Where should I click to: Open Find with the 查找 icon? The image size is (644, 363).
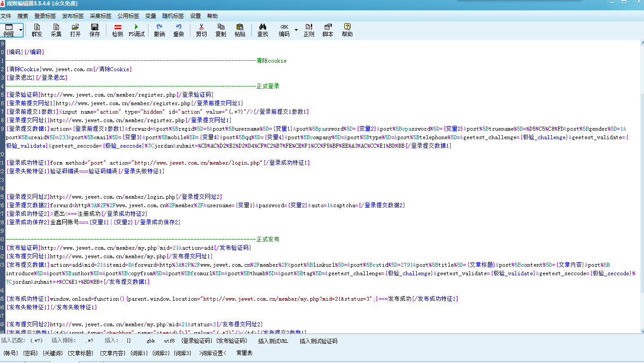click(263, 30)
